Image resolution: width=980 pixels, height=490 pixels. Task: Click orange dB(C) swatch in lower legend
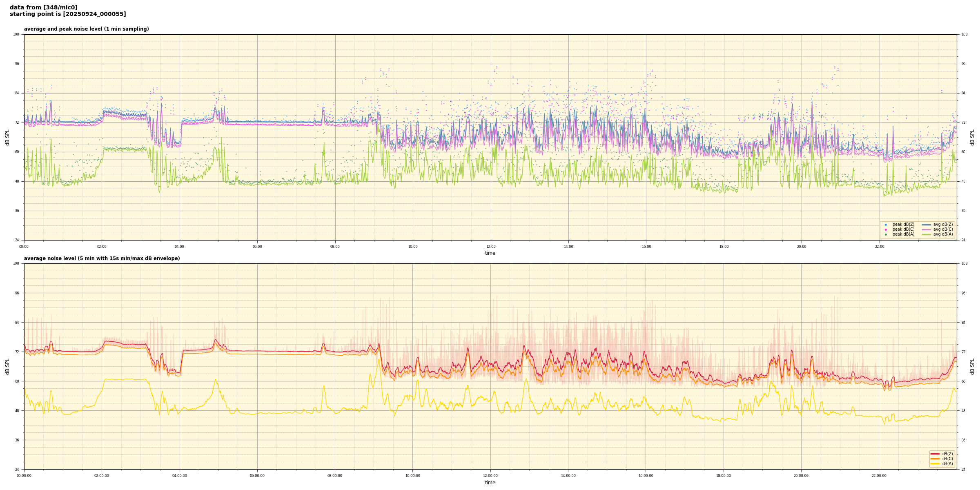(935, 459)
